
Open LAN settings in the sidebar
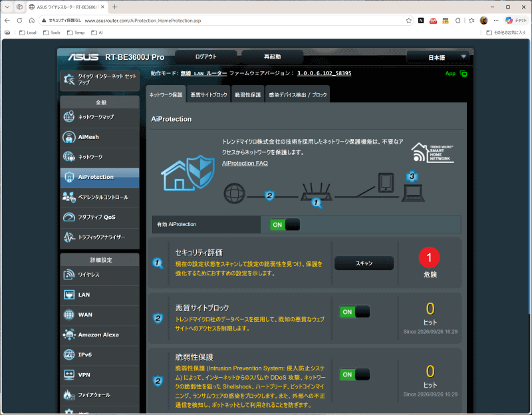(100, 295)
